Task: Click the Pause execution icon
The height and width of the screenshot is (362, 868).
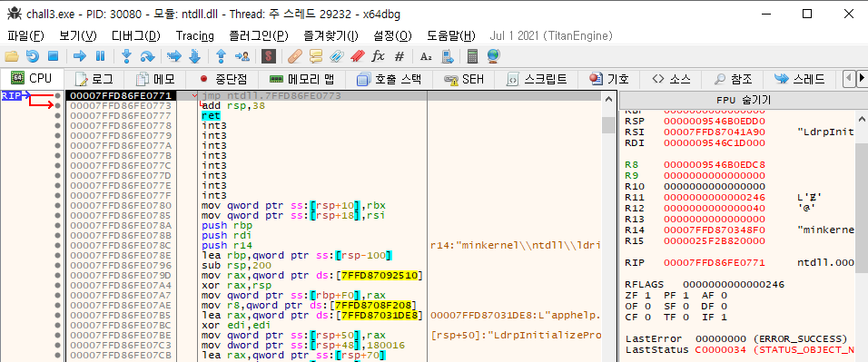Action: tap(100, 56)
